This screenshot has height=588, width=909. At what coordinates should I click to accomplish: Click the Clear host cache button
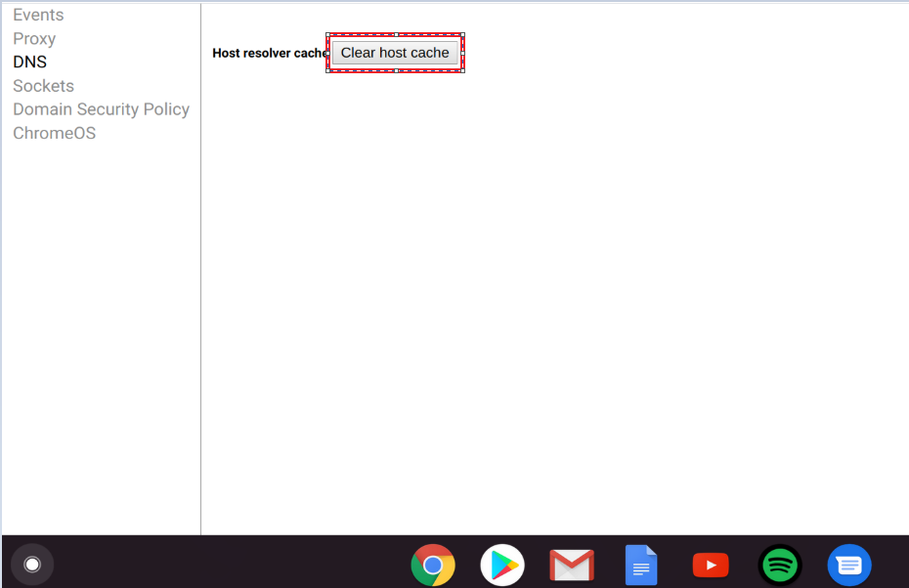point(395,53)
